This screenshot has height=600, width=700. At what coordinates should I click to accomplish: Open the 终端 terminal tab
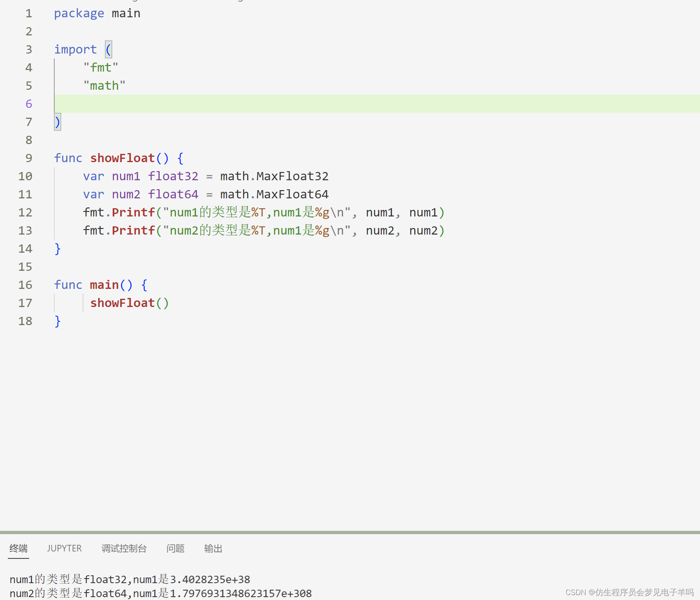[19, 549]
